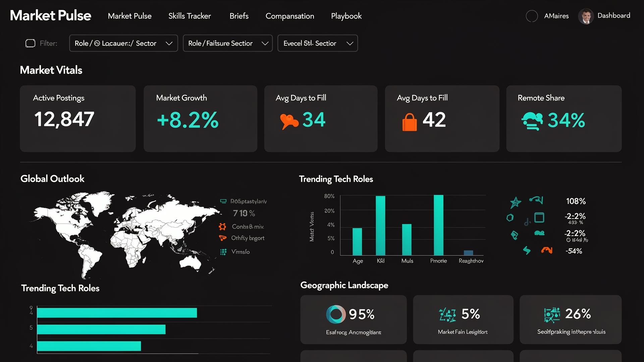Expand the Role / Faitsure Section dropdown

(227, 43)
